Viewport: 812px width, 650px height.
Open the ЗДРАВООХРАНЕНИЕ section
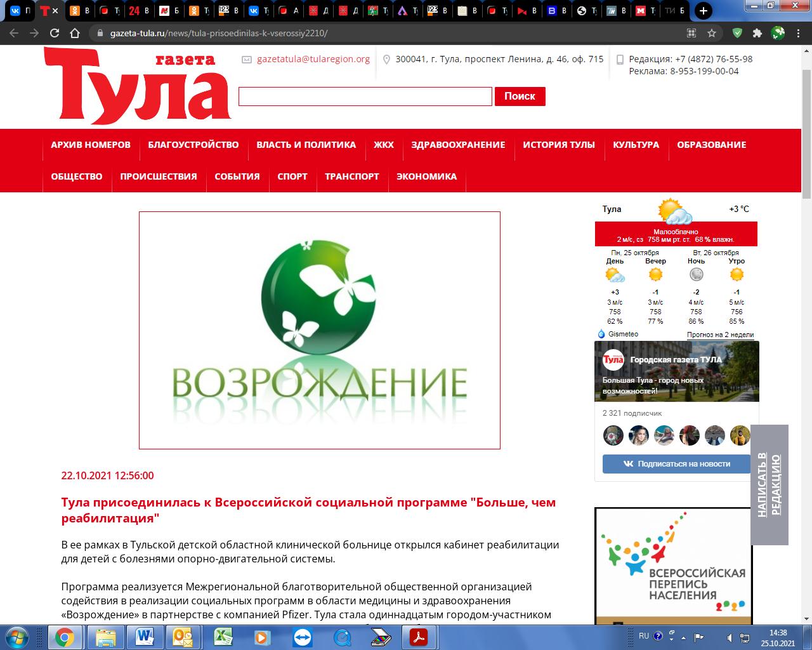(x=458, y=145)
